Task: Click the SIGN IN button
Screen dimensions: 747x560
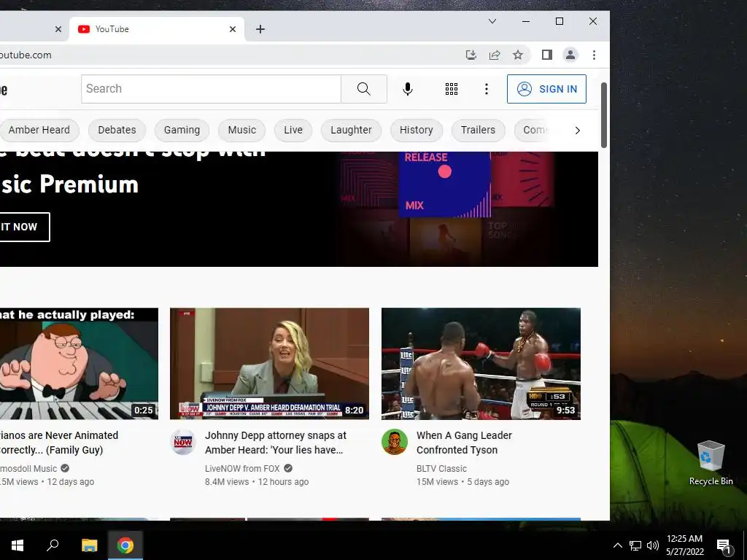Action: [546, 89]
